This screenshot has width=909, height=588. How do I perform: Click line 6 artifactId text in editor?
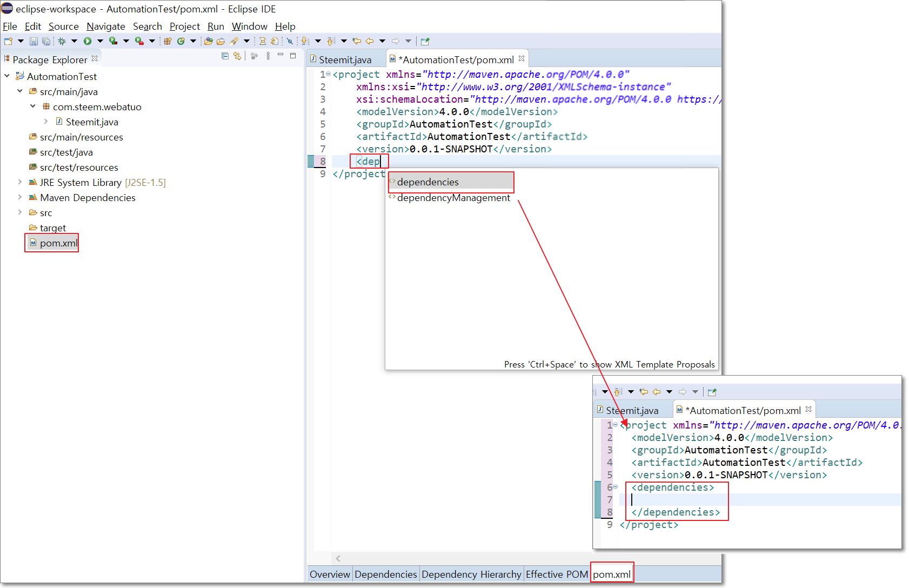472,136
